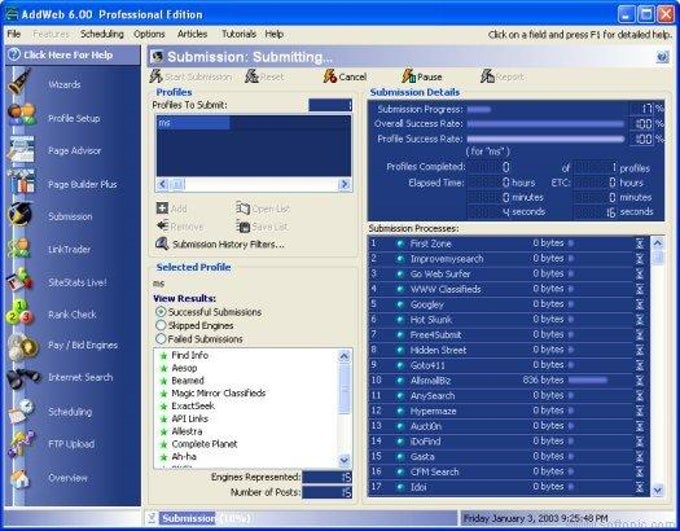680x531 pixels.
Task: Click the Click Here For Help button
Action: (x=72, y=55)
